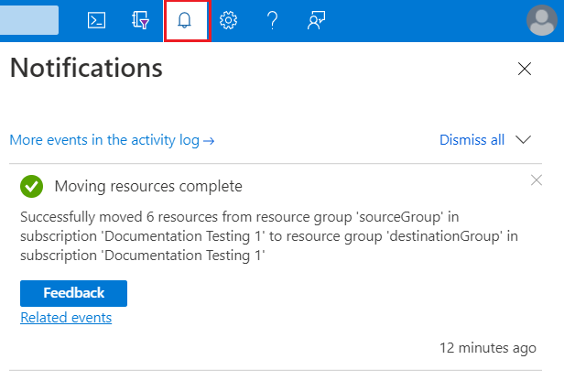Viewport: 564px width, 392px height.
Task: Open the Help question mark icon
Action: (x=272, y=21)
